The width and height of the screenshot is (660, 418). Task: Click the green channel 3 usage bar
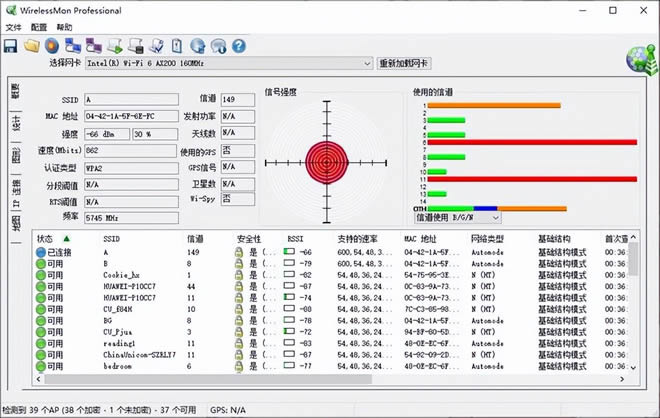pyautogui.click(x=446, y=120)
